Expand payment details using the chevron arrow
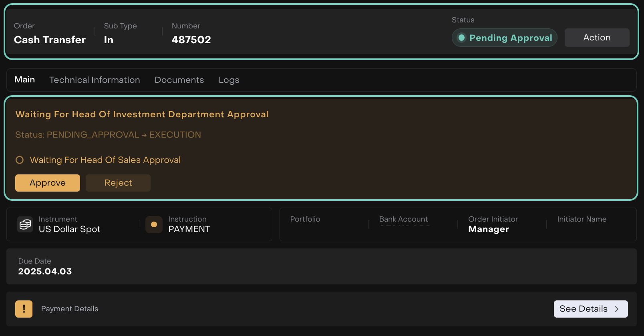This screenshot has width=644, height=336. pos(617,309)
